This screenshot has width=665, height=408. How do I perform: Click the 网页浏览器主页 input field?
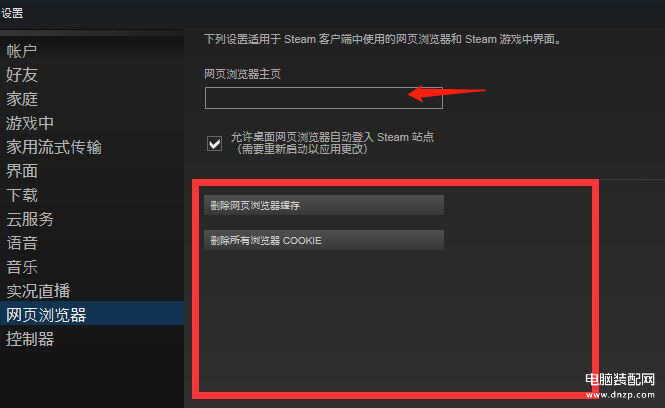324,98
